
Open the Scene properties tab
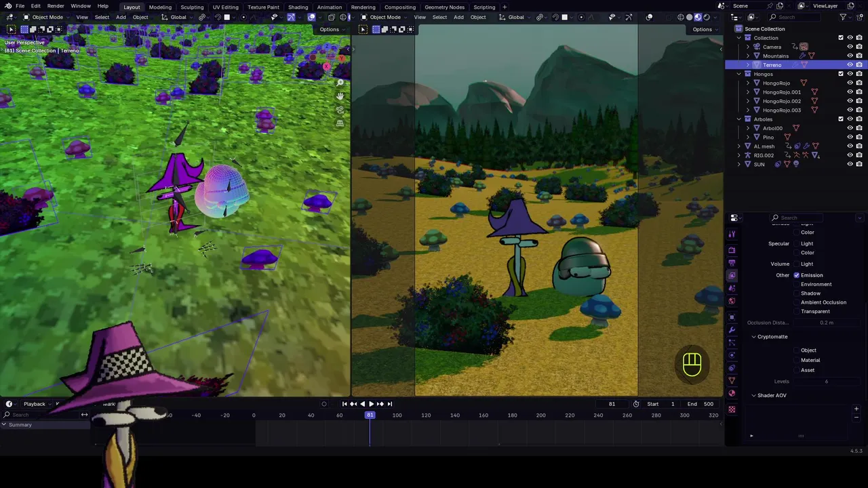point(732,289)
